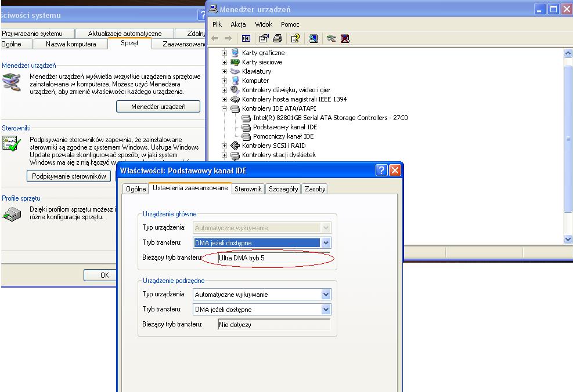Expand the Karty sieciowe tree node
This screenshot has width=573, height=392.
point(224,62)
